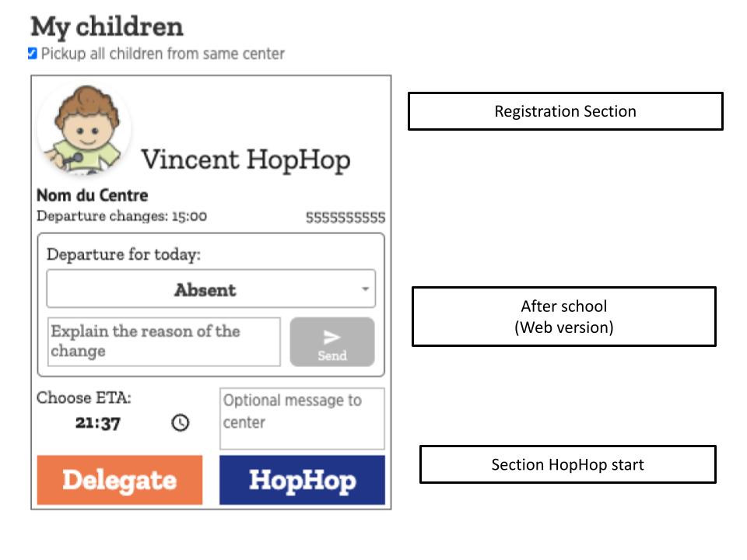Click the dropdown arrow beside Absent
747x560 pixels.
tap(365, 289)
